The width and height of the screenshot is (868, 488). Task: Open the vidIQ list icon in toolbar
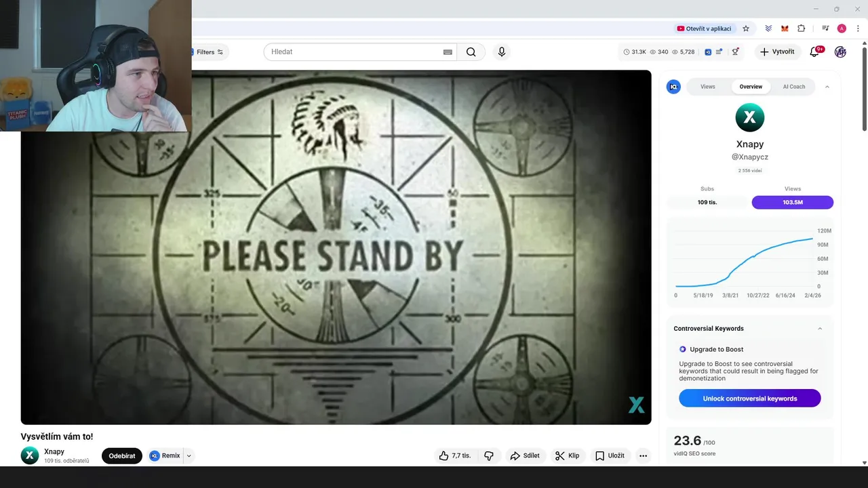click(x=719, y=52)
